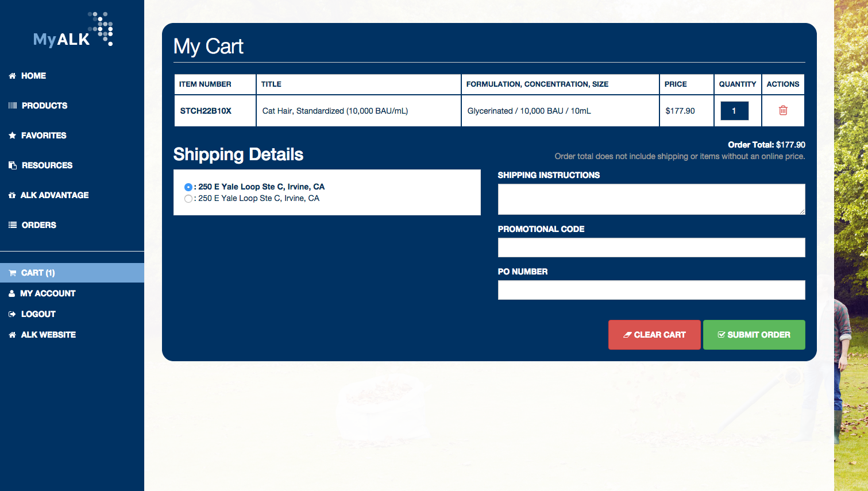Focus the Shipping Instructions text area
The height and width of the screenshot is (491, 868).
click(x=651, y=199)
